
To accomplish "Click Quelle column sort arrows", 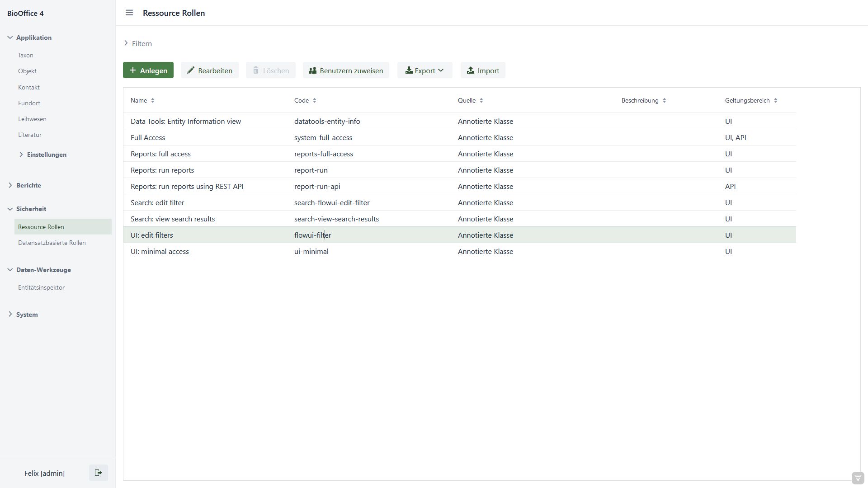I will [x=481, y=100].
